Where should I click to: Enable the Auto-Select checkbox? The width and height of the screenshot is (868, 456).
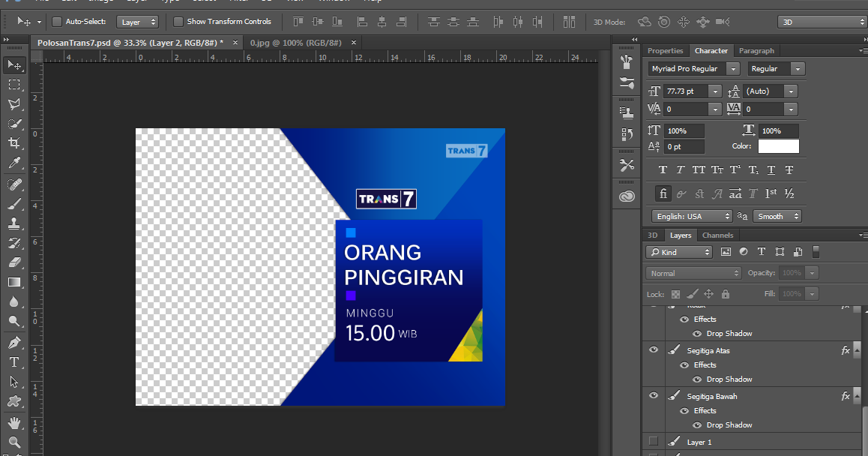tap(56, 22)
